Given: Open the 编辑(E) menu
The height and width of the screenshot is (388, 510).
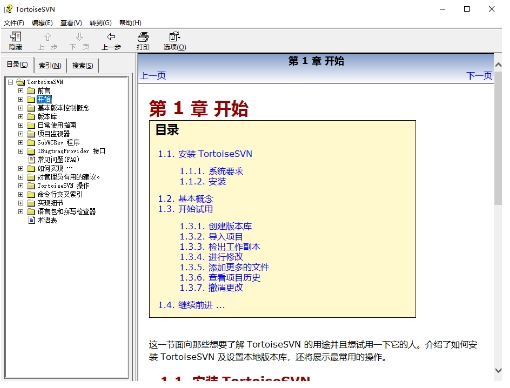Looking at the screenshot, I should point(42,23).
